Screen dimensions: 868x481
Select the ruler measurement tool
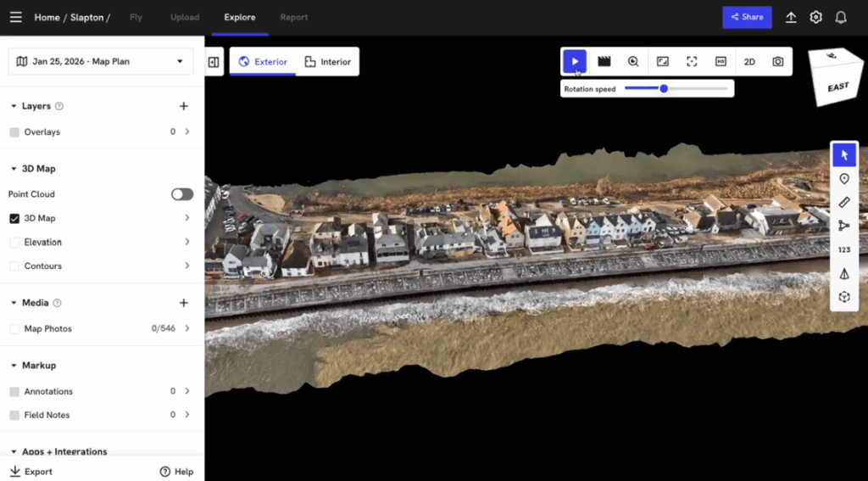point(844,202)
